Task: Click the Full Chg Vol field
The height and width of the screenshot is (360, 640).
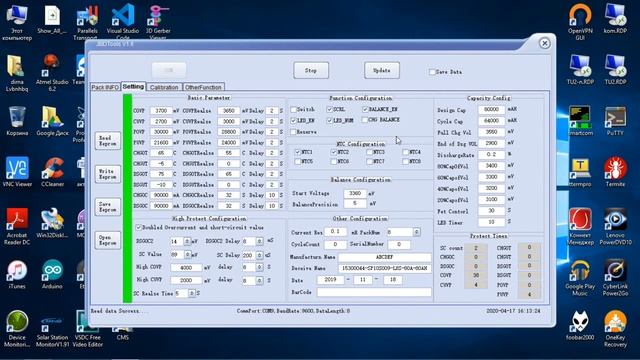Action: 491,132
